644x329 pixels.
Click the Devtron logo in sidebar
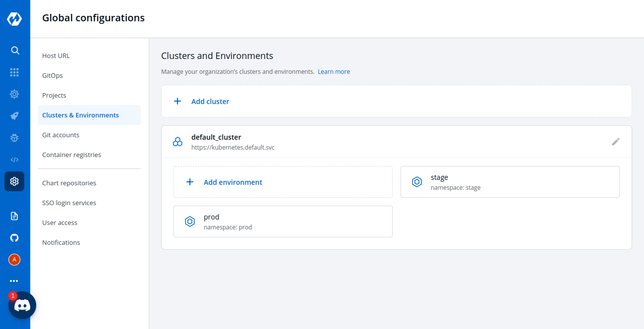pos(14,19)
